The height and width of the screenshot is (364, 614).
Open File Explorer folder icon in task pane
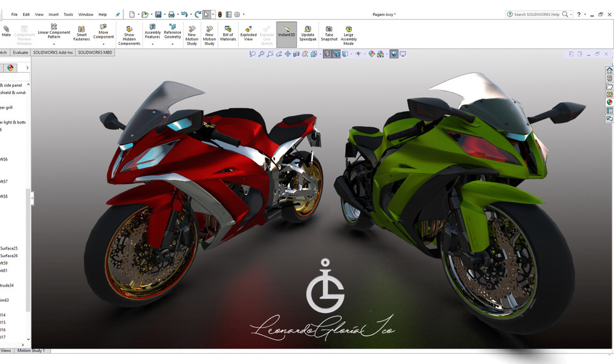click(610, 86)
